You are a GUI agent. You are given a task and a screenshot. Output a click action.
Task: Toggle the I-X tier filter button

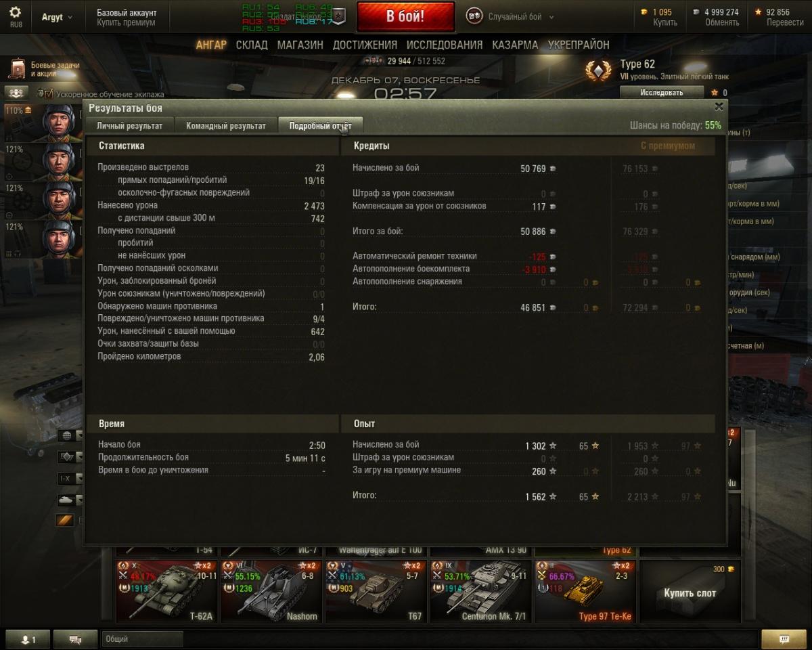pos(66,479)
